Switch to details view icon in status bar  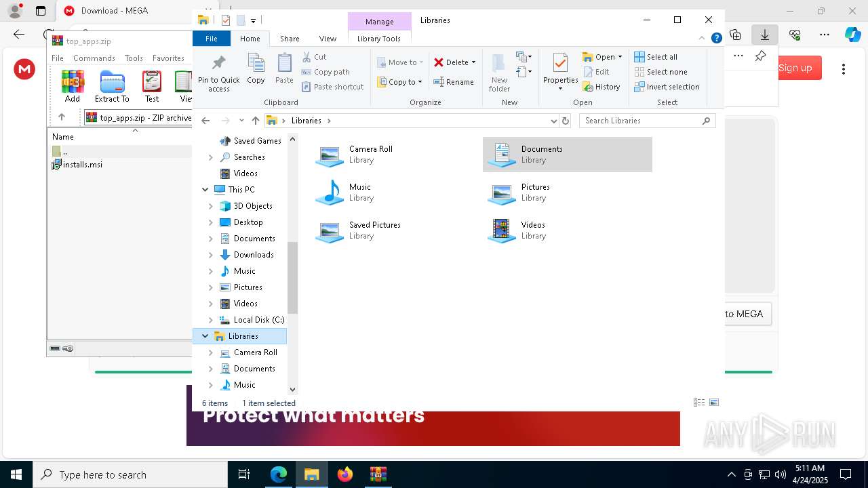click(x=699, y=403)
